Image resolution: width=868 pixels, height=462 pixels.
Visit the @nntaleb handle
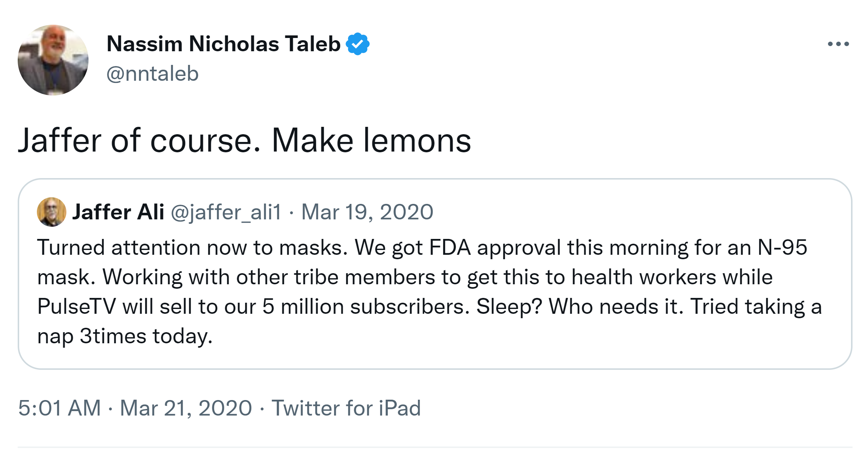pos(152,74)
